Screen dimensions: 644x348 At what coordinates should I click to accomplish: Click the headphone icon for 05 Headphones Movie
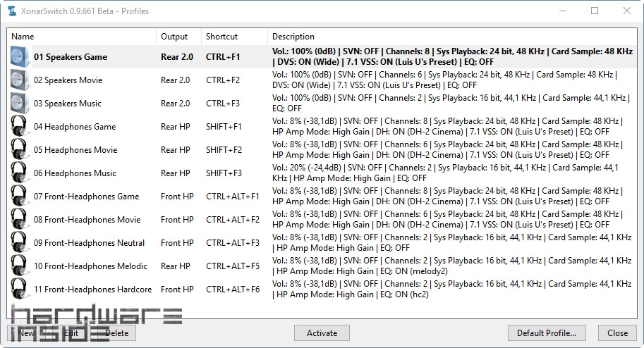pyautogui.click(x=19, y=150)
